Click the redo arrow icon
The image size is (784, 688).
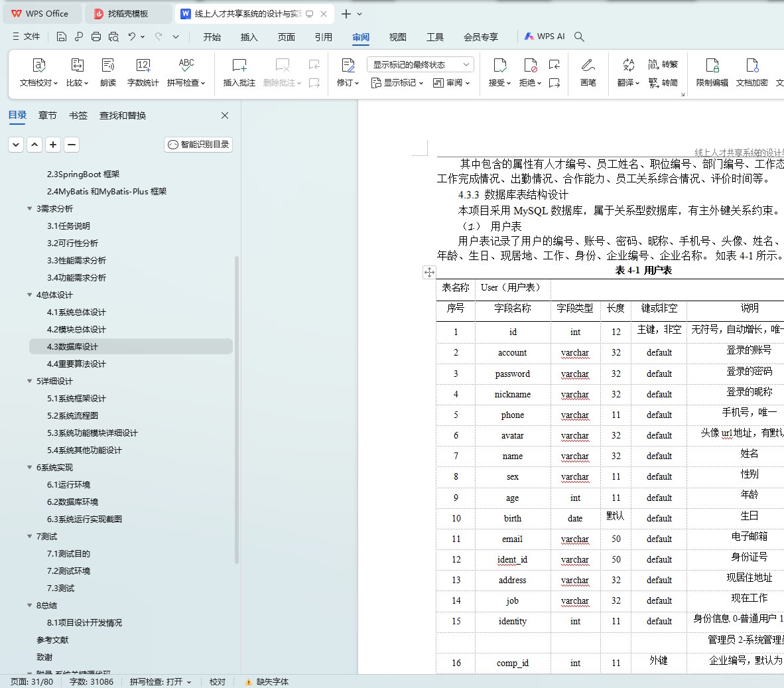click(159, 36)
